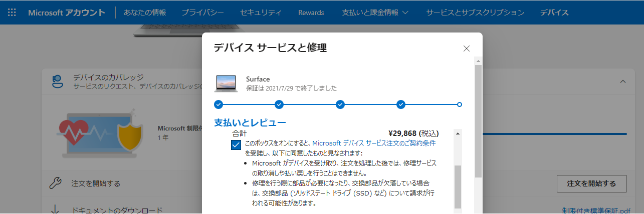The width and height of the screenshot is (644, 214).
Task: Click the 支払いとレビュー heading
Action: pyautogui.click(x=250, y=122)
